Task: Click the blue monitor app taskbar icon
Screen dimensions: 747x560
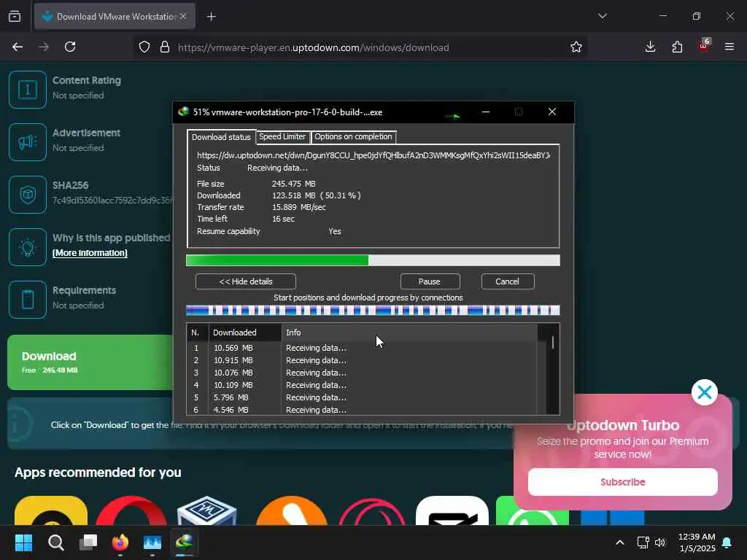Action: (152, 542)
